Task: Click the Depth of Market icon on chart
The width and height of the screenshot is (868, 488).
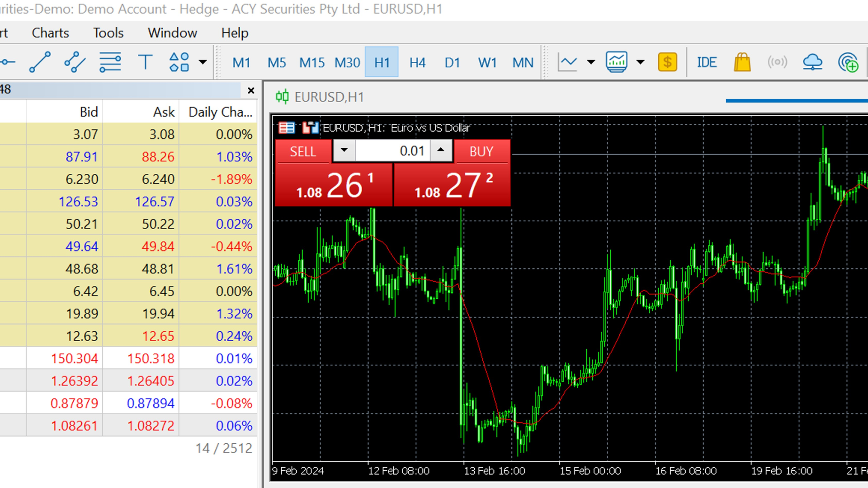Action: pos(287,128)
